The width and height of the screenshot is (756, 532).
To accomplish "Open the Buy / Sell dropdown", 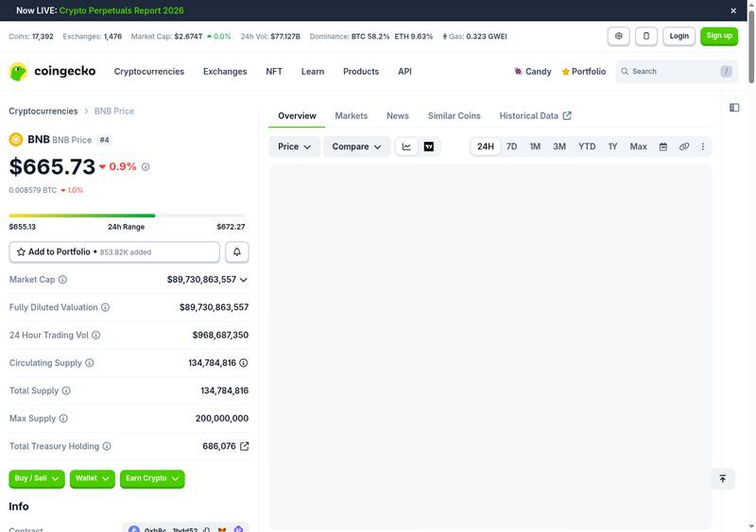I will tap(37, 478).
